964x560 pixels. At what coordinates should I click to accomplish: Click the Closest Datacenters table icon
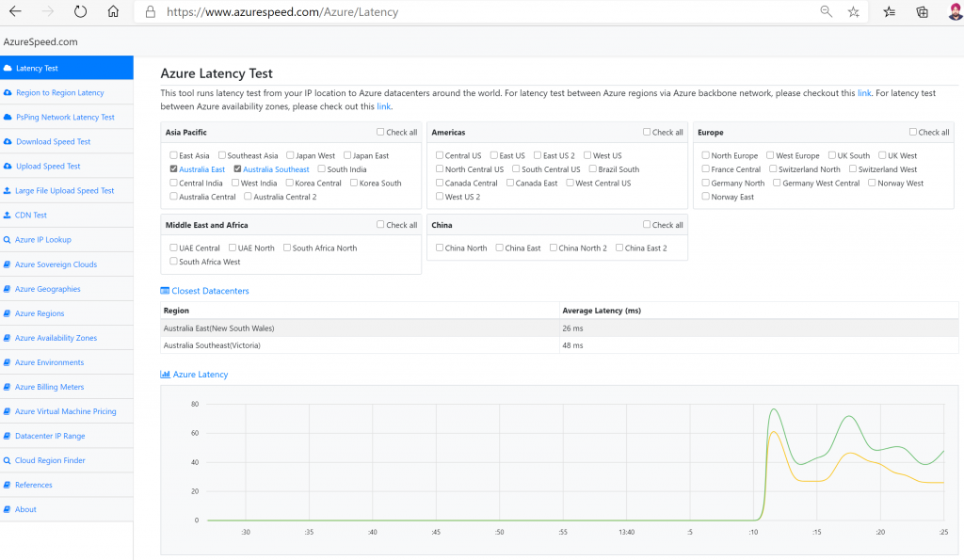tap(165, 292)
